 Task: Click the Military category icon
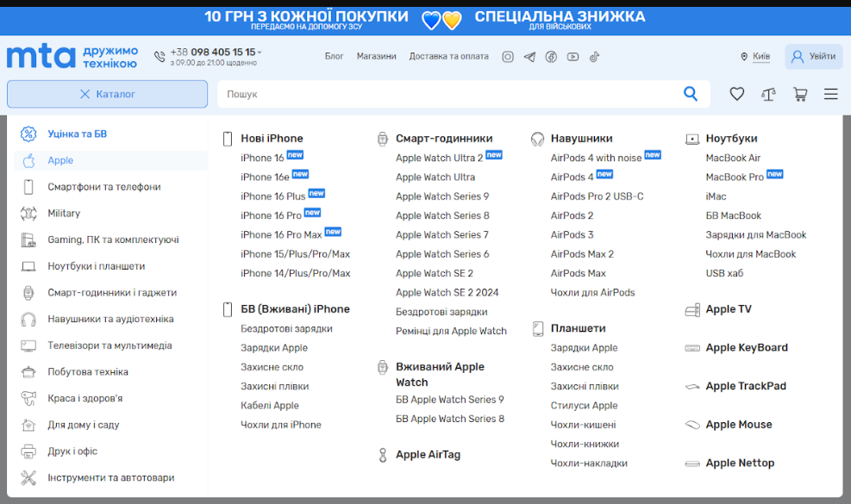(28, 213)
